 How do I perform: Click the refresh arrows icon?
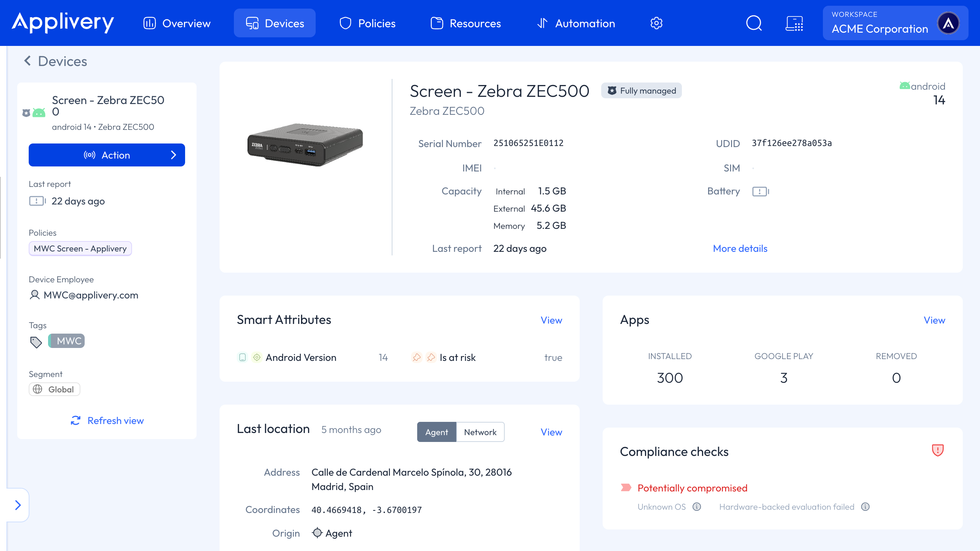(76, 420)
